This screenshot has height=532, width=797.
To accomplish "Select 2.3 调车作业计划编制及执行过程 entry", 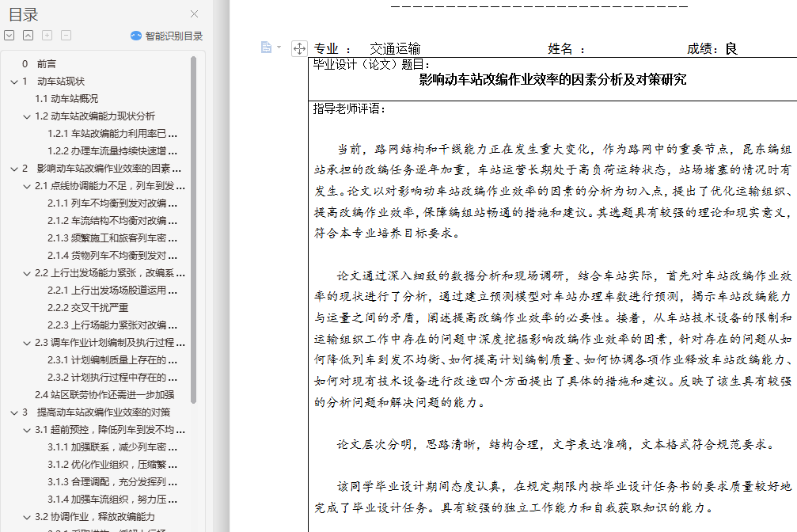I will point(109,342).
